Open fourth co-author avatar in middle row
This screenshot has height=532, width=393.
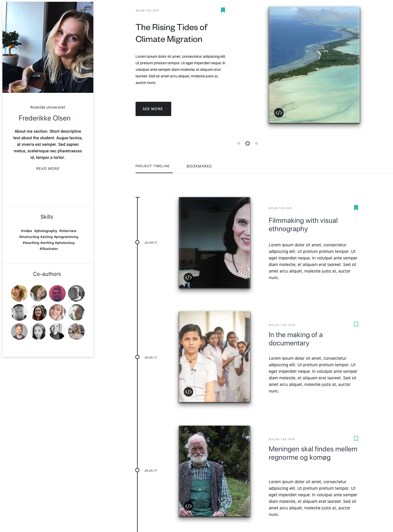pos(76,312)
